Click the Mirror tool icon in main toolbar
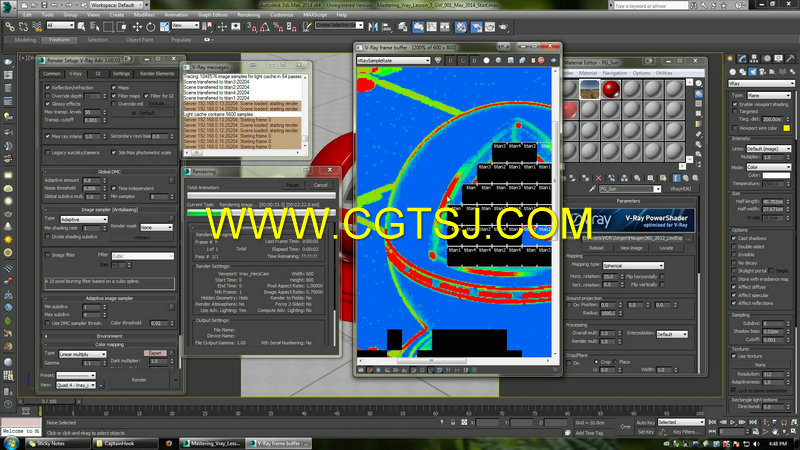 click(373, 27)
